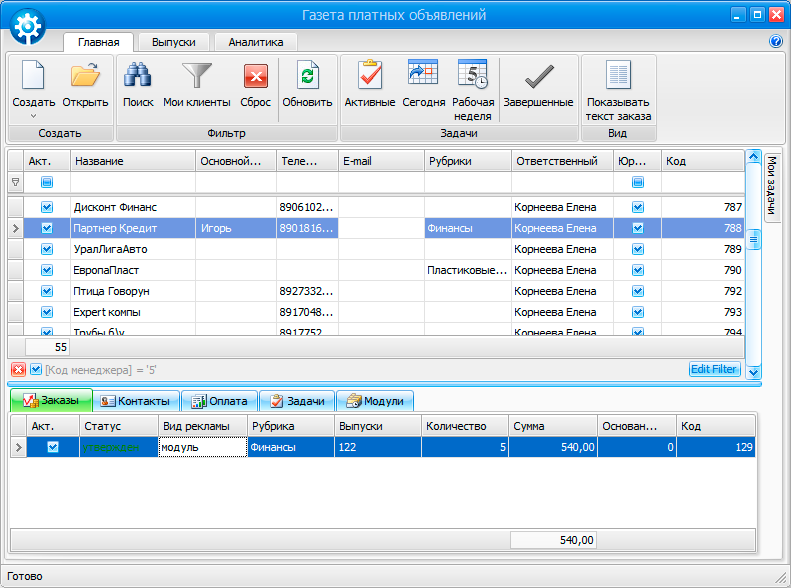Switch to the Аналитика ribbon tab
791x588 pixels.
tap(255, 42)
